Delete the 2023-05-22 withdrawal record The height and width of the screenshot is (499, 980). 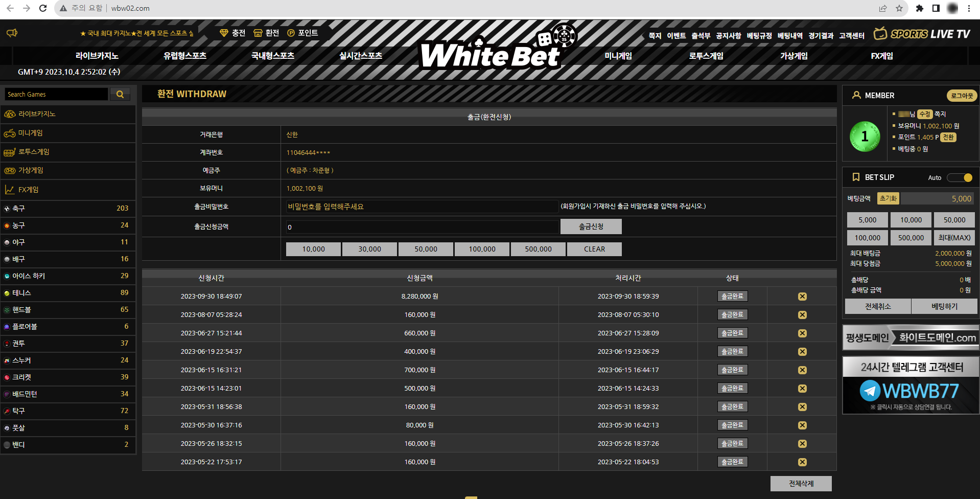tap(802, 462)
